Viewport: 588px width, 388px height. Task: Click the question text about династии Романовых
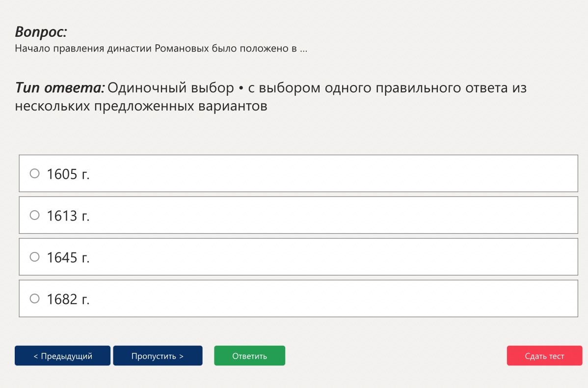click(161, 49)
